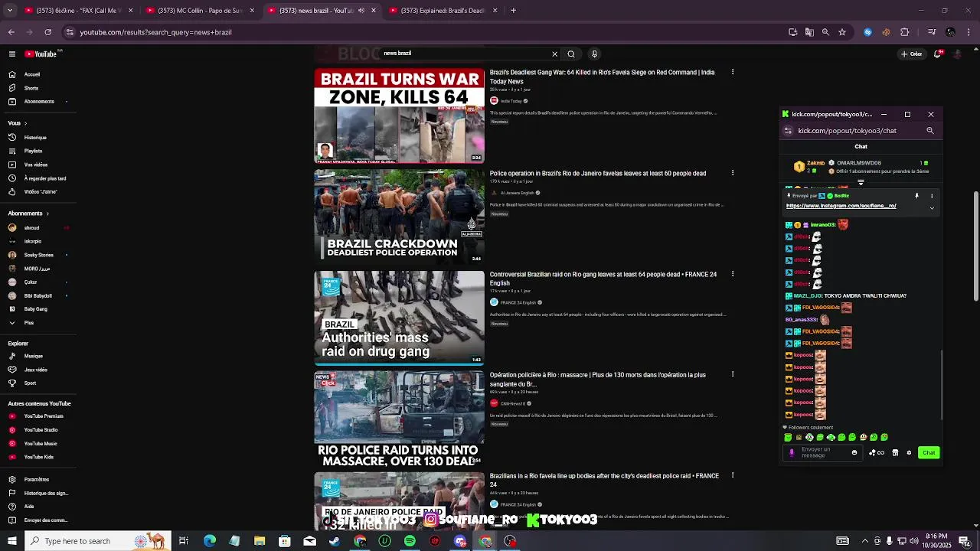The width and height of the screenshot is (980, 551).
Task: Open the 'Brazil Turns War Zone' video thumbnail
Action: point(399,116)
